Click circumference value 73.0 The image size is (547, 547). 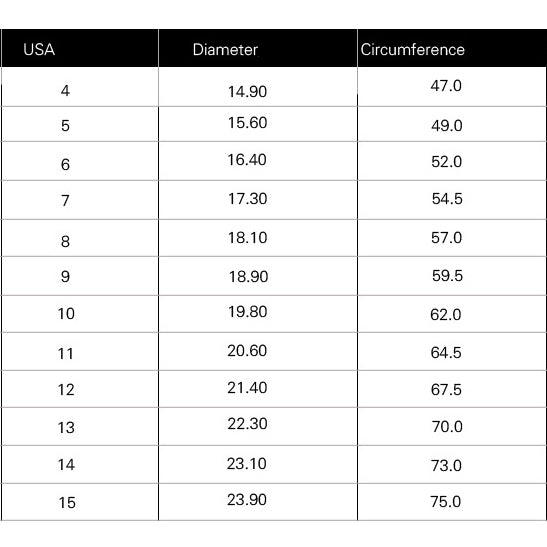point(447,466)
